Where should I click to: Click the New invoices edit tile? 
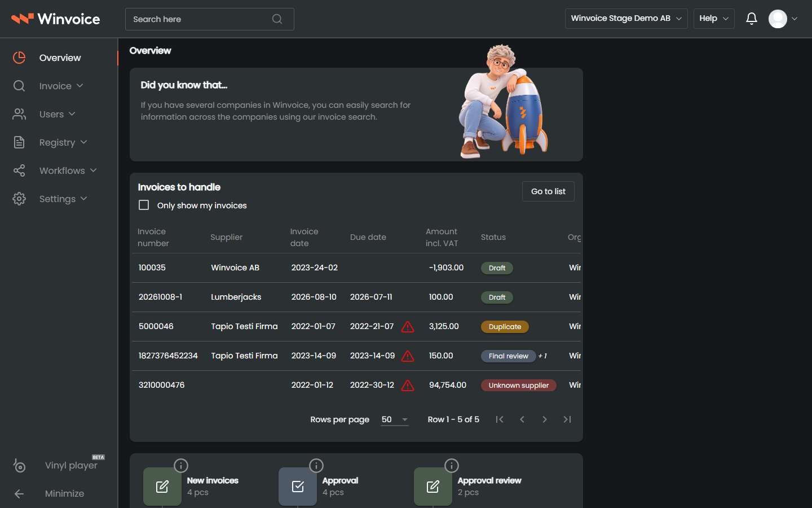162,487
